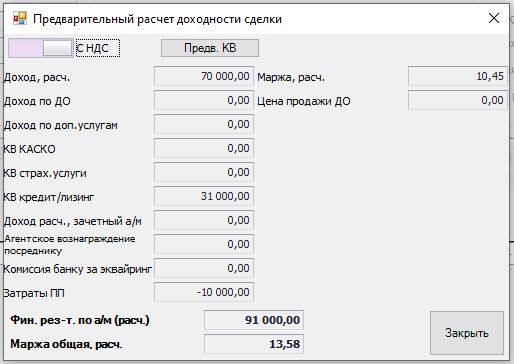Click the КВ страх.услуги label
This screenshot has height=364, width=514.
[45, 173]
